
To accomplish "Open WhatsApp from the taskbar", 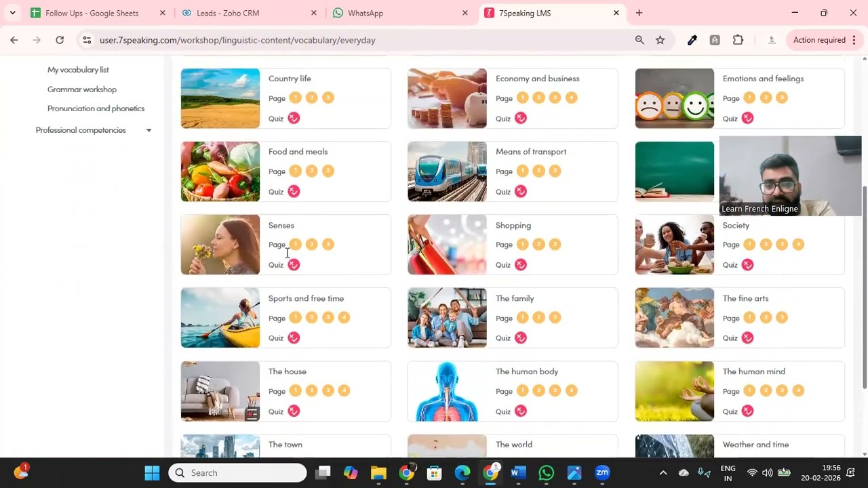I will click(x=546, y=473).
